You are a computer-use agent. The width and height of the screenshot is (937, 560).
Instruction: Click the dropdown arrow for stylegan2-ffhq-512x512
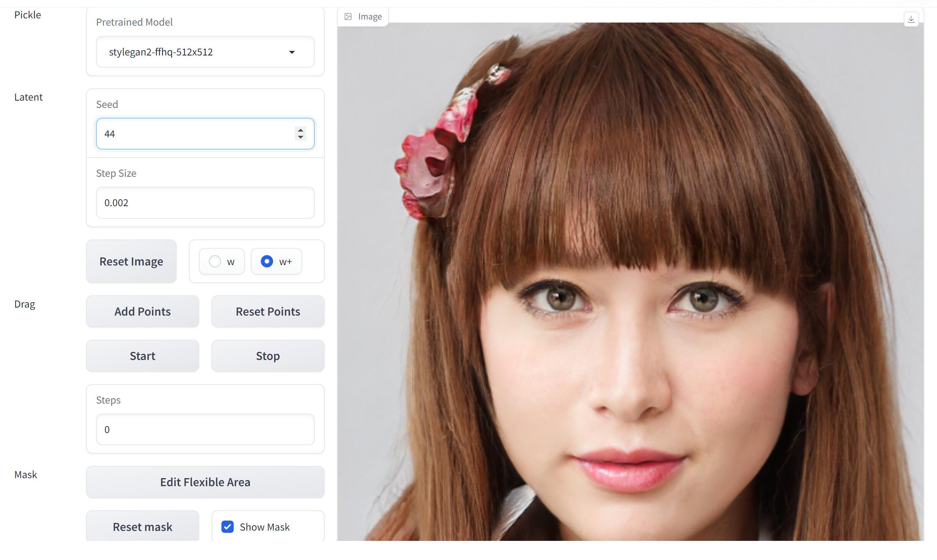[292, 52]
